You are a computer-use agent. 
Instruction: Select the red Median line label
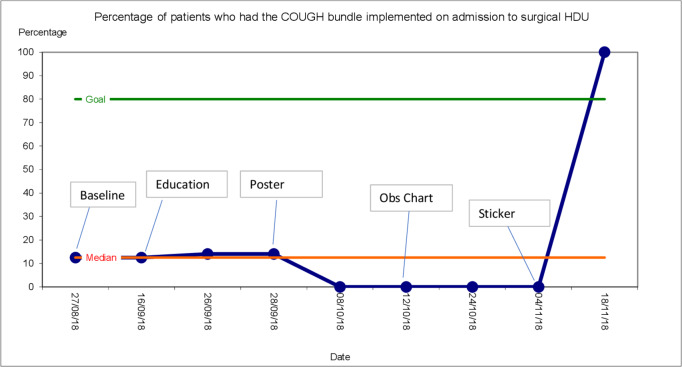point(101,258)
